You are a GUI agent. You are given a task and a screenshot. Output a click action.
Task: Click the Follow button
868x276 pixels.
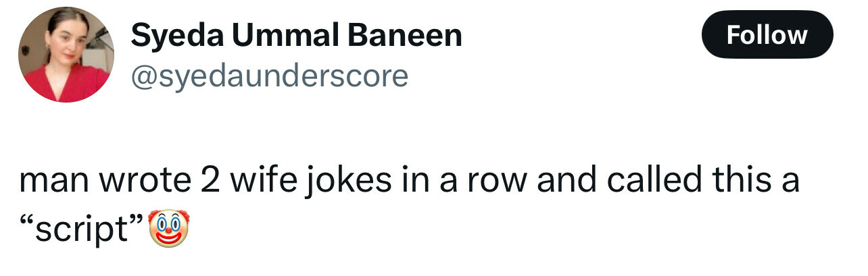[767, 34]
